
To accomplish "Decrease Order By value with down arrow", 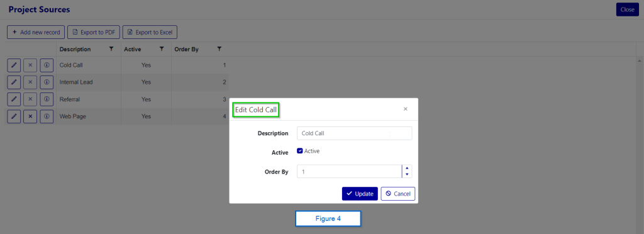I will pos(407,174).
